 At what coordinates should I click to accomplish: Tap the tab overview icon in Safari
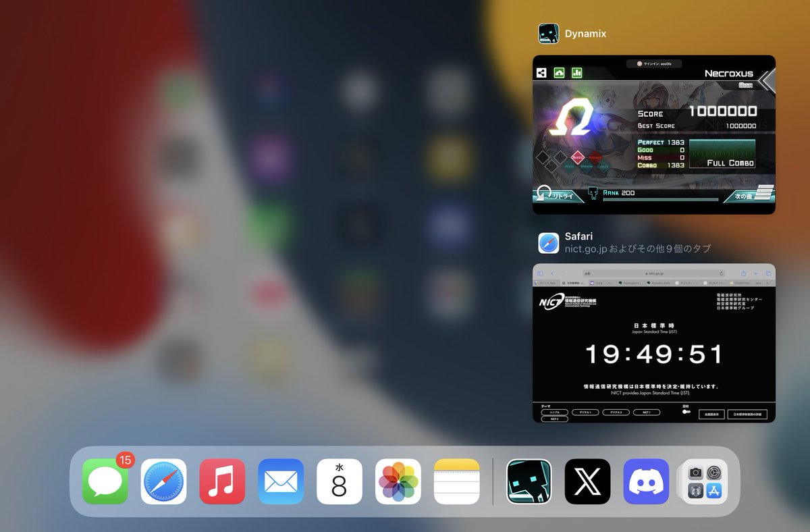point(768,273)
